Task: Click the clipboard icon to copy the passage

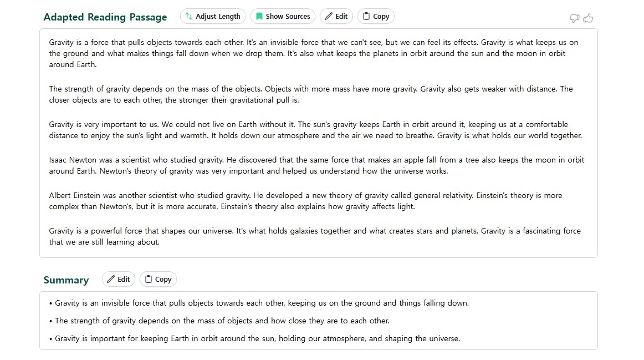Action: click(x=366, y=17)
